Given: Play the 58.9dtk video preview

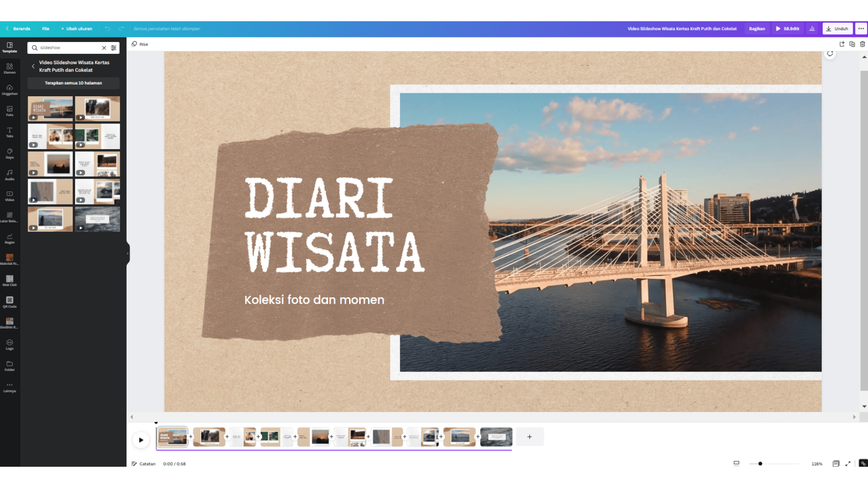Looking at the screenshot, I should (x=788, y=28).
